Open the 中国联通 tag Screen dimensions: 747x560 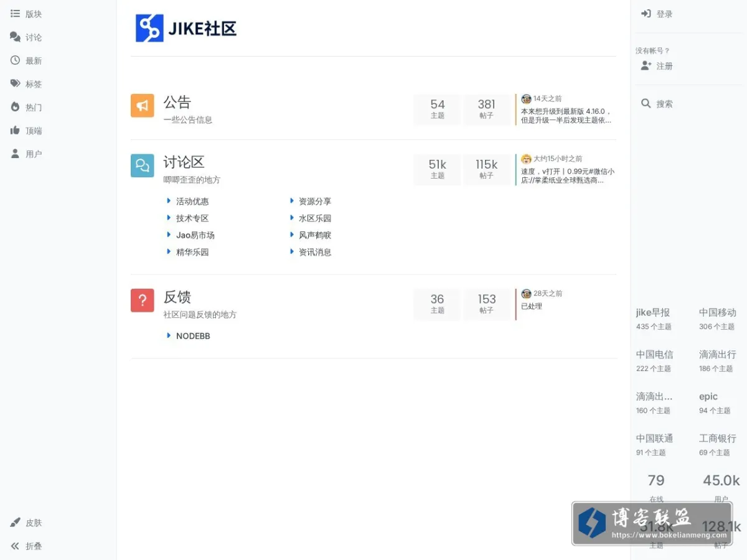(654, 438)
